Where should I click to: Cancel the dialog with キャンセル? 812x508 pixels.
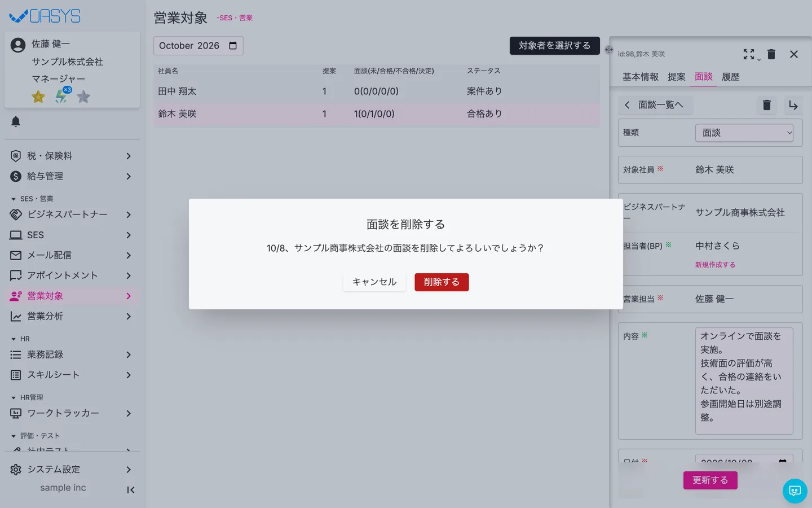pyautogui.click(x=374, y=282)
